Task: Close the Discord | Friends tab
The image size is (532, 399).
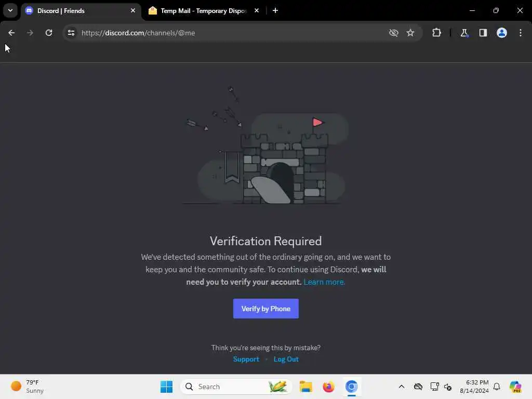Action: [133, 10]
